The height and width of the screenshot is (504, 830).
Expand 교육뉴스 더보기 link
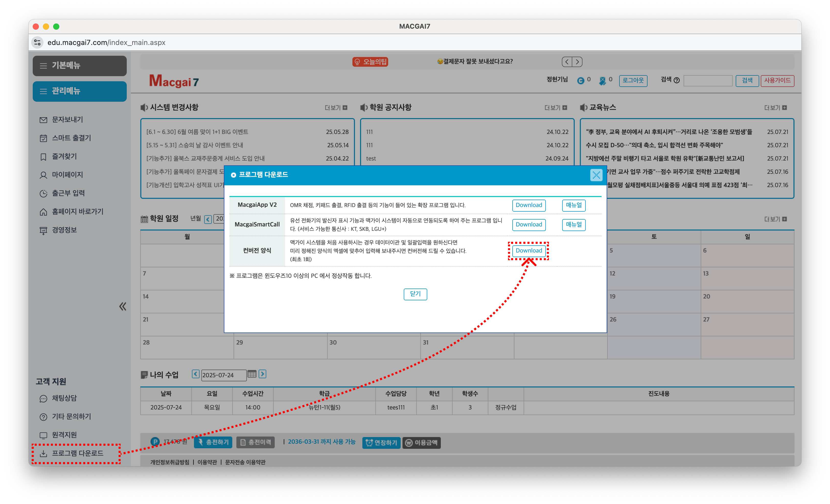point(775,108)
